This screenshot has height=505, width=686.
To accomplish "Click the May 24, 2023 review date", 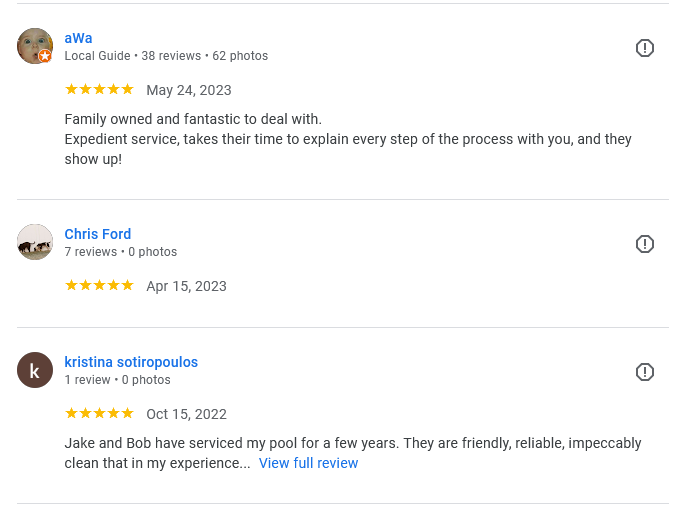I will coord(189,90).
